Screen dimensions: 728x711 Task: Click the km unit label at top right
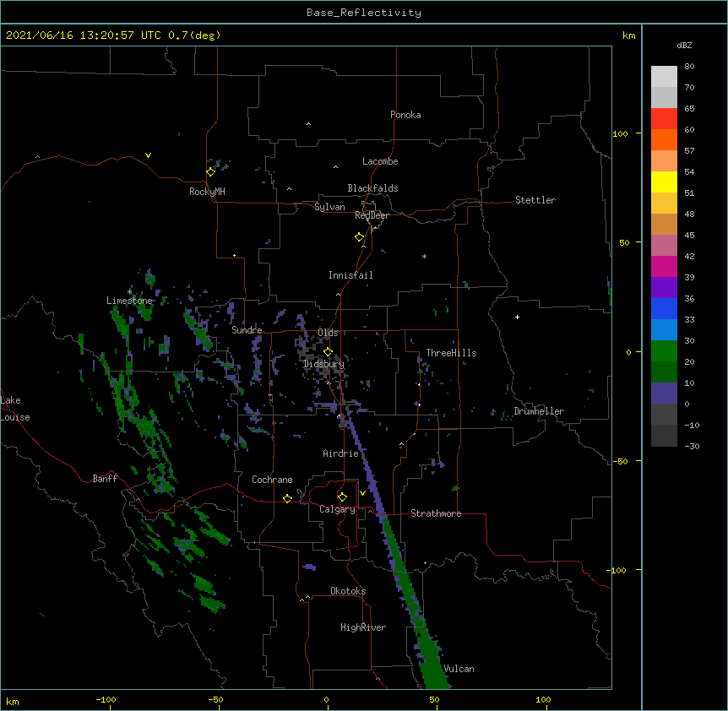628,35
